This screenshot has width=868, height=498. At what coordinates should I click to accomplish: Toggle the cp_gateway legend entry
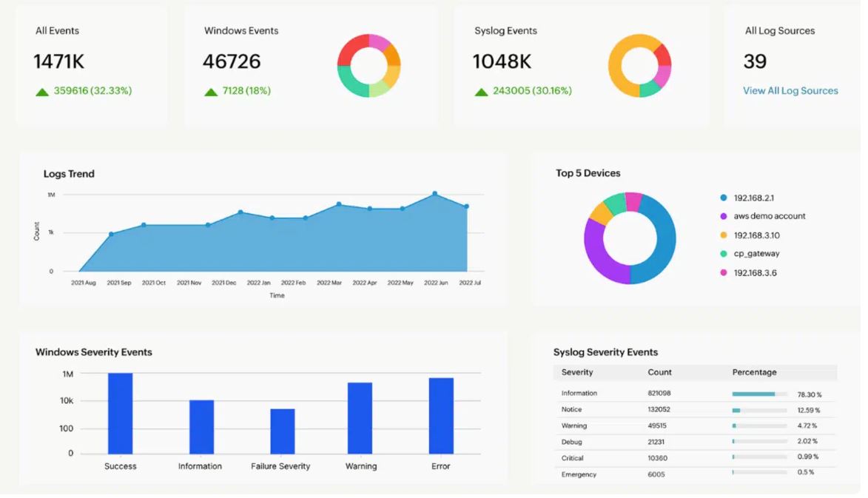pos(750,254)
